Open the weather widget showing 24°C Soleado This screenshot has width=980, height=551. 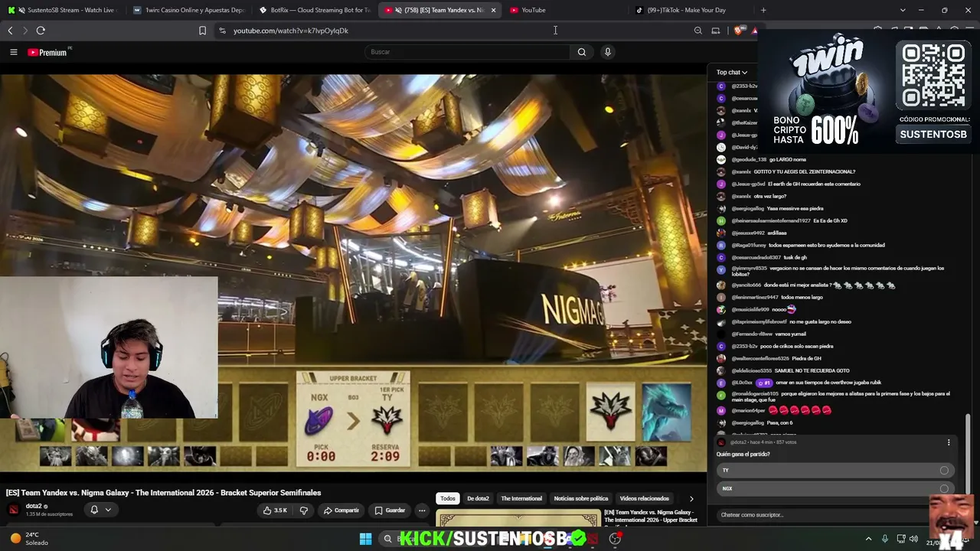29,539
